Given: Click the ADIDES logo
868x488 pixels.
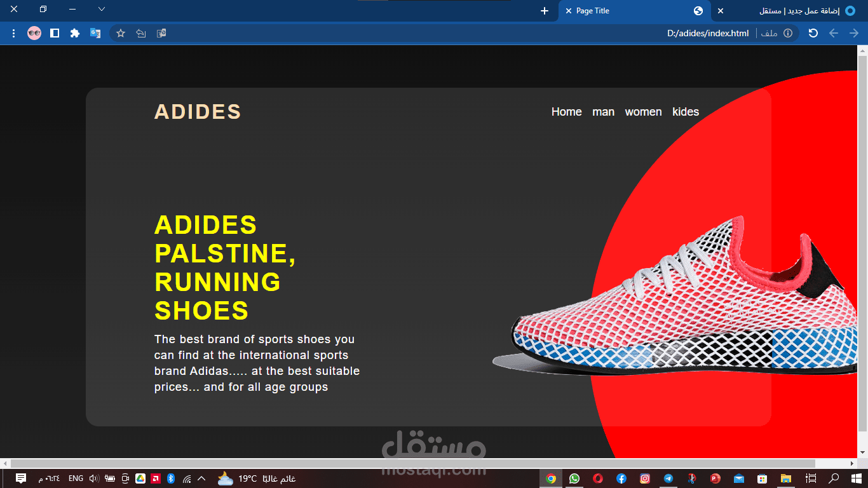Looking at the screenshot, I should [198, 112].
